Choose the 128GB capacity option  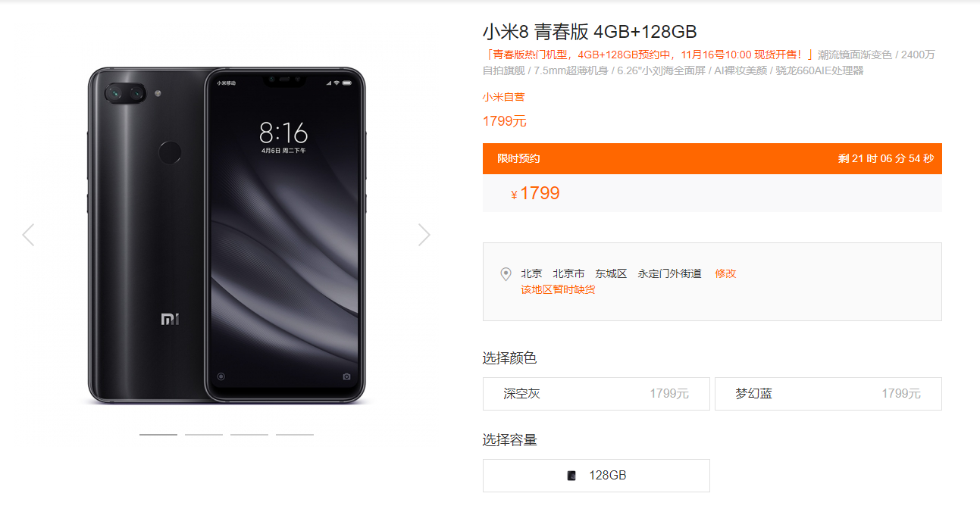[x=596, y=476]
